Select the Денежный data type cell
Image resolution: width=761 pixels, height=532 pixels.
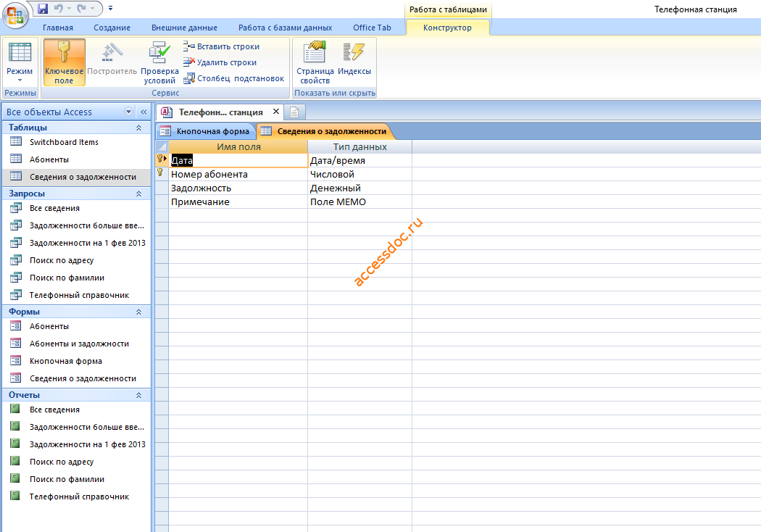[359, 188]
